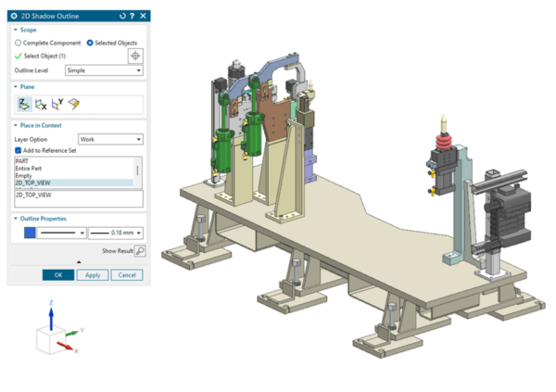
Task: Toggle Add to Reference Set checkbox
Action: tap(19, 149)
